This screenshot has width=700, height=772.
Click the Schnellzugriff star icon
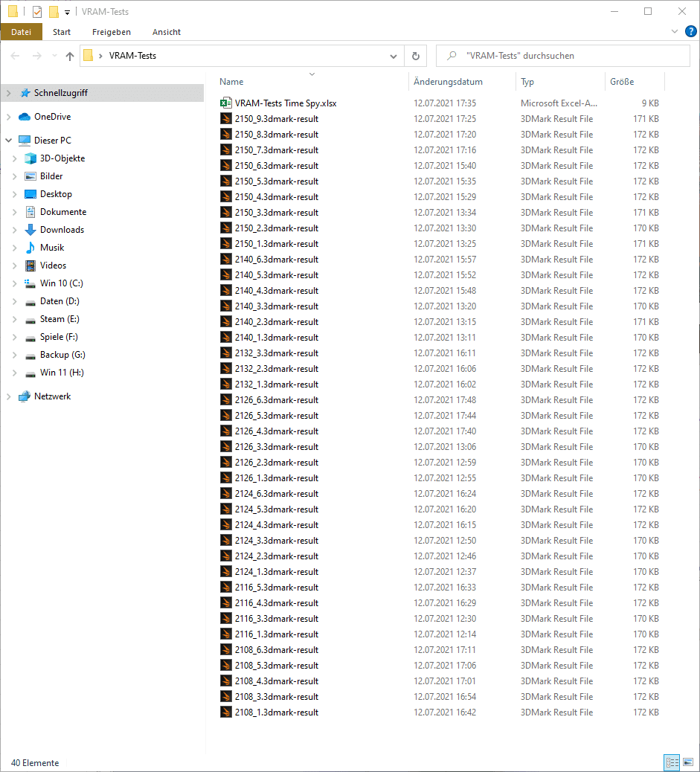click(25, 92)
